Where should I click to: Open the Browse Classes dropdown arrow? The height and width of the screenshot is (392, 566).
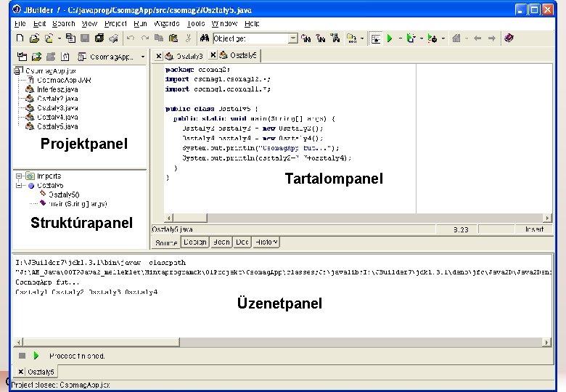pos(362,38)
